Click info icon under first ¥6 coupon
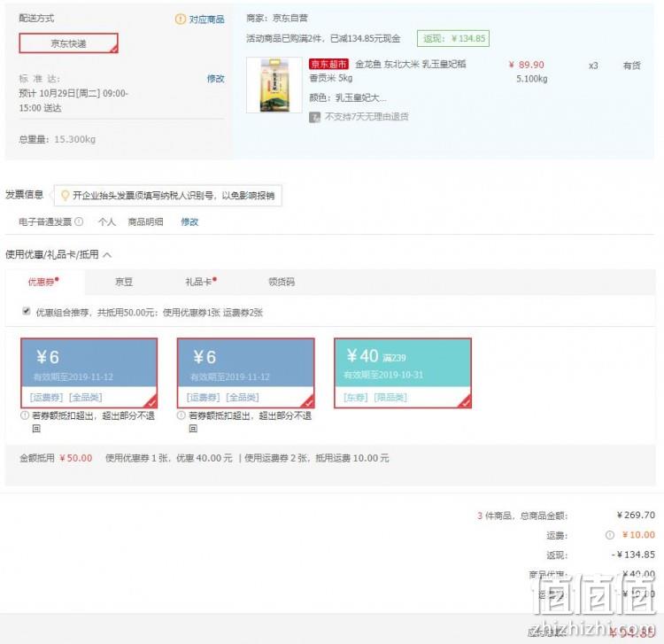Image resolution: width=664 pixels, height=644 pixels. tap(25, 415)
